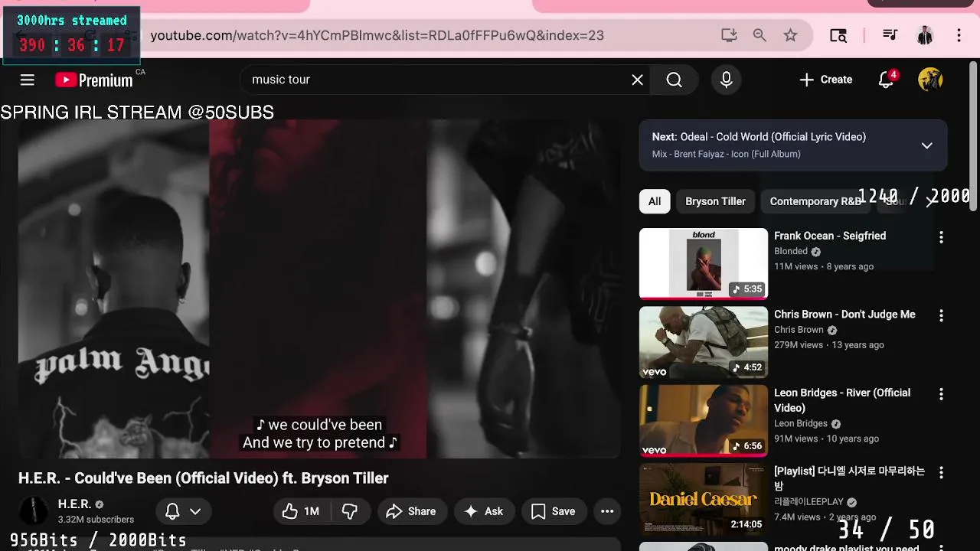Image resolution: width=980 pixels, height=551 pixels.
Task: Click the Share button
Action: point(411,511)
